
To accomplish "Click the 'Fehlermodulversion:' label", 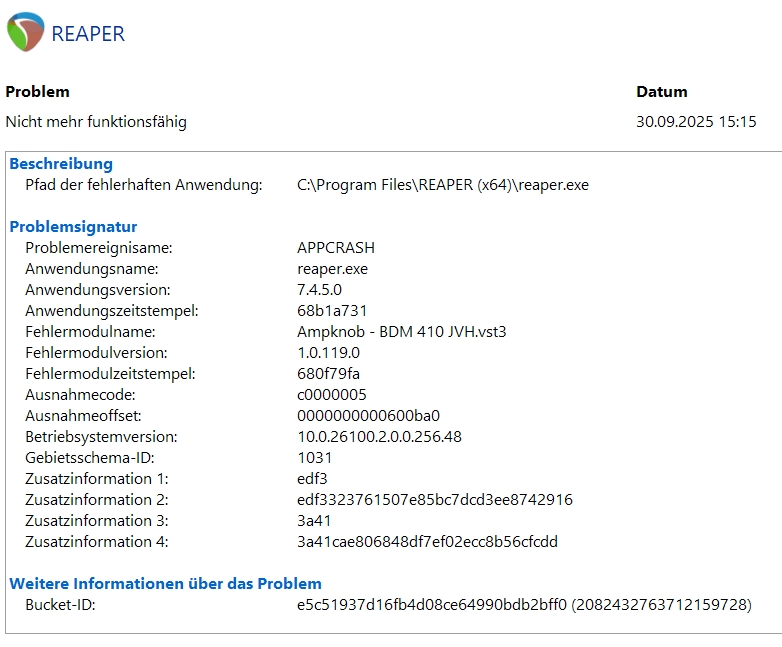I will click(96, 353).
